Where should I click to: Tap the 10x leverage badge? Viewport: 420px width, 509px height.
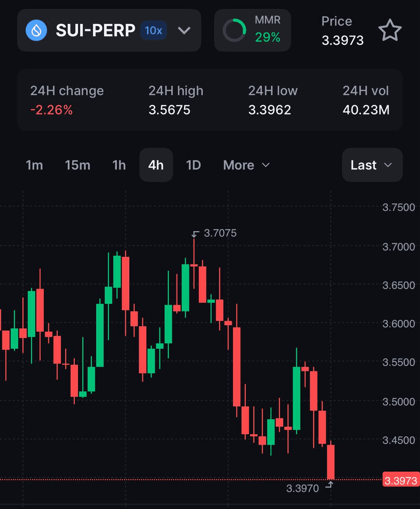coord(153,31)
